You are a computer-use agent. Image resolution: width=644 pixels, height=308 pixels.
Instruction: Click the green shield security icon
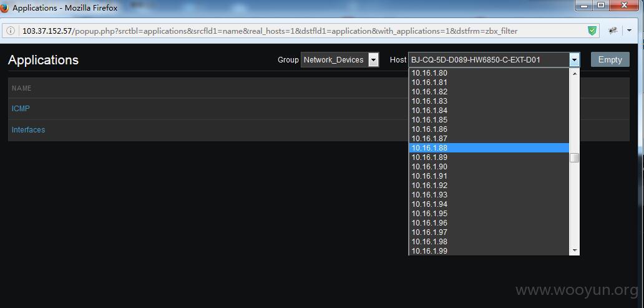(x=592, y=31)
